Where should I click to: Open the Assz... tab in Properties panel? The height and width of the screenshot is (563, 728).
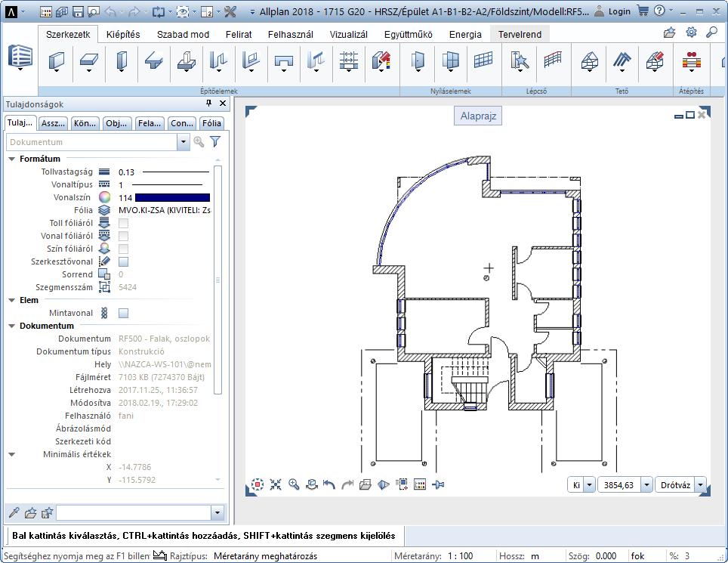pos(53,123)
